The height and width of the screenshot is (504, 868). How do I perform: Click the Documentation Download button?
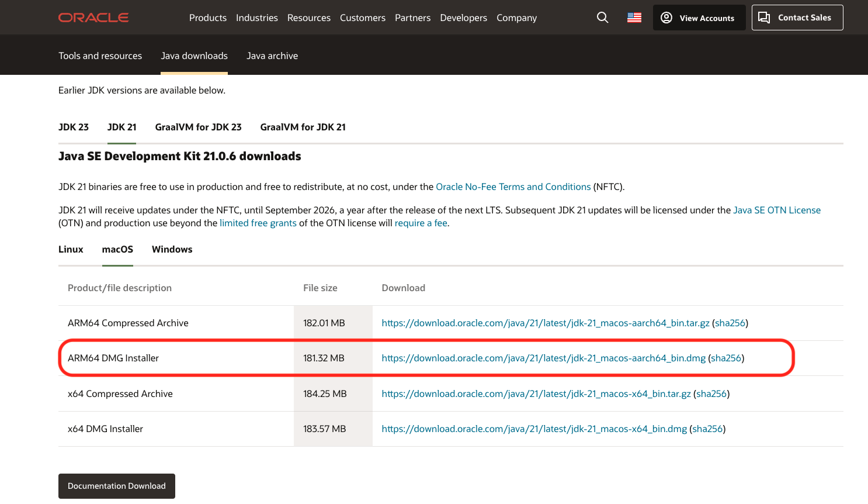(x=117, y=486)
